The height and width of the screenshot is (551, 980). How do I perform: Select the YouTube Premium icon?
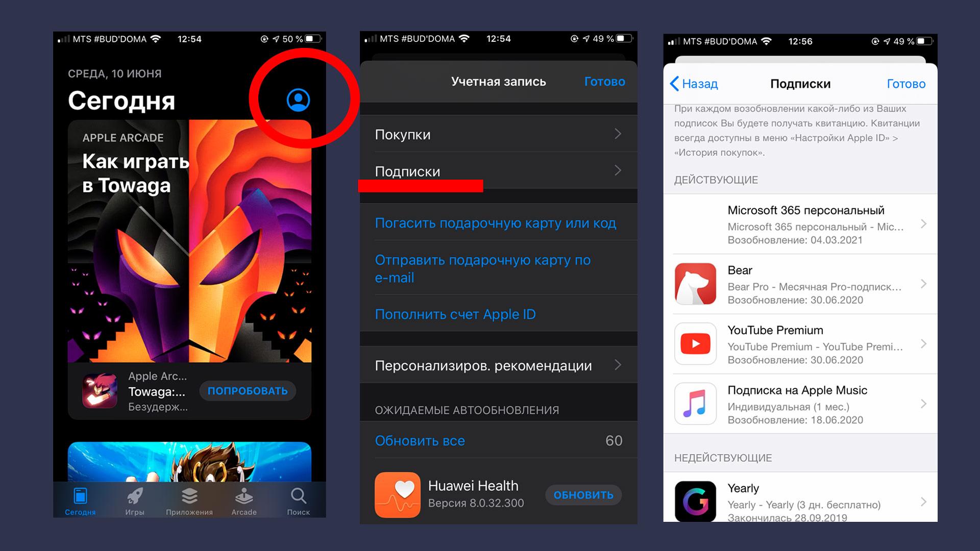695,344
